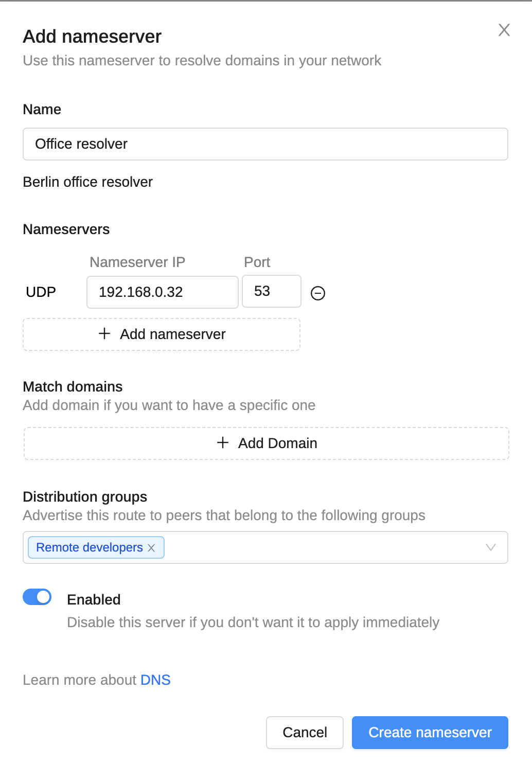Expand the Distribution groups dropdown arrow
532x781 pixels.
point(491,547)
